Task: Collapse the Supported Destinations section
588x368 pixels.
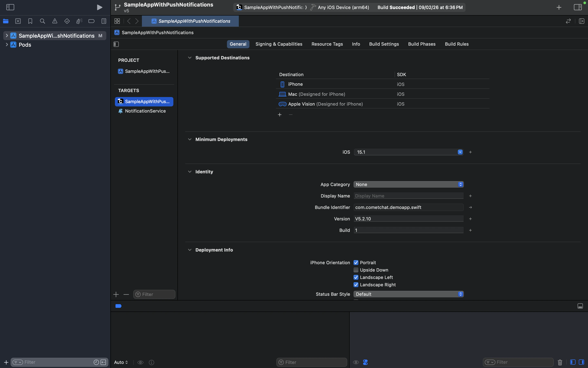Action: click(x=190, y=58)
